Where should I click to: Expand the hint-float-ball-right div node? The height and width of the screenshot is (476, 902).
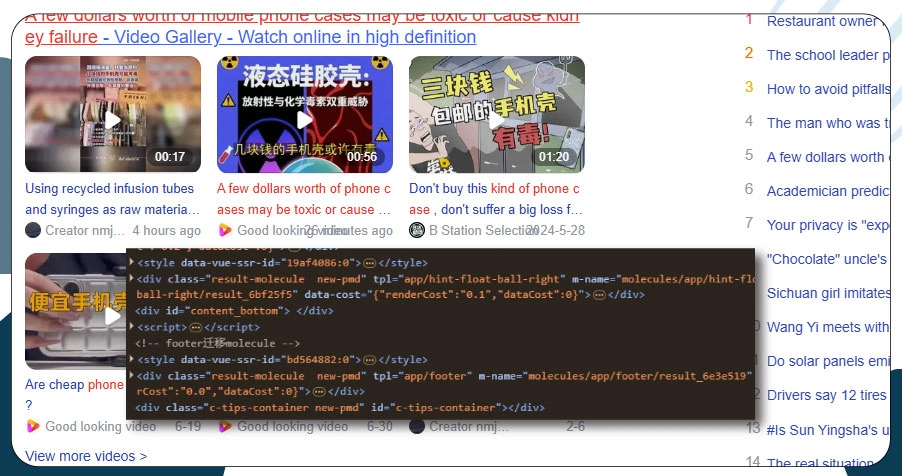click(131, 279)
